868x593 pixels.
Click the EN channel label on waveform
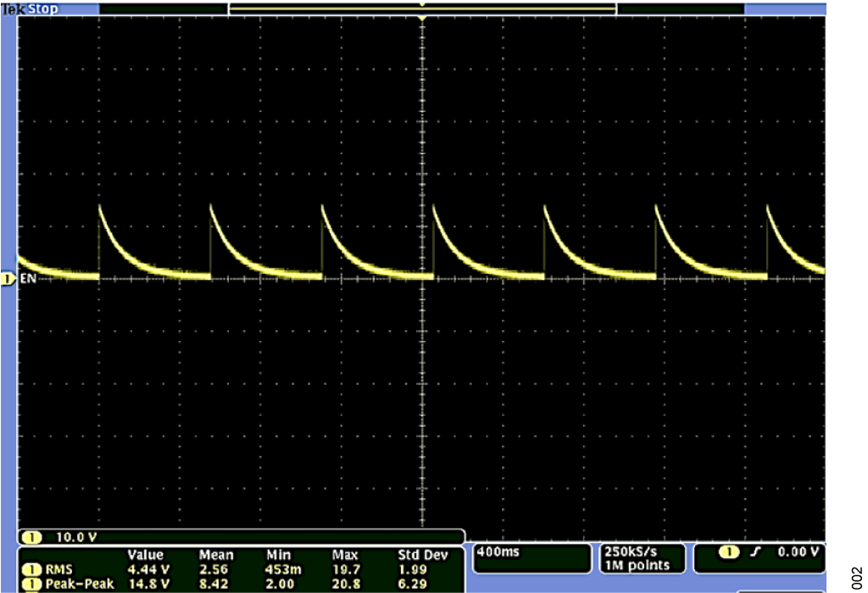pyautogui.click(x=28, y=278)
